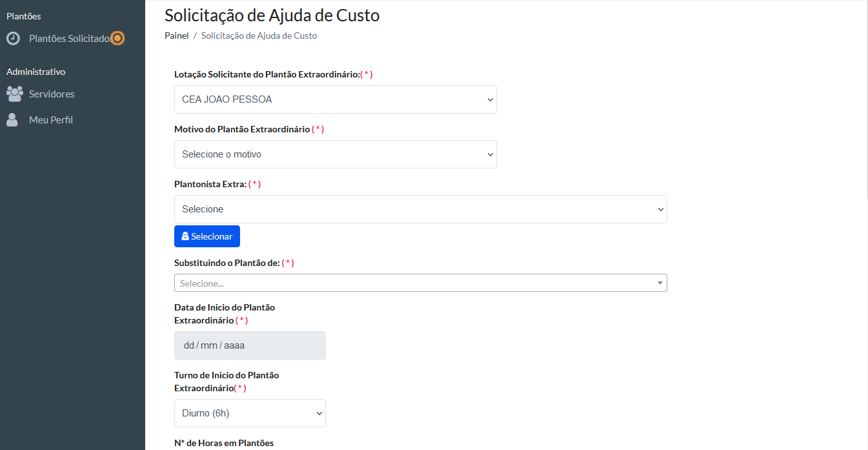Viewport: 868px width, 450px height.
Task: Click the clock icon beside Plantões Solicitados
Action: 13,39
